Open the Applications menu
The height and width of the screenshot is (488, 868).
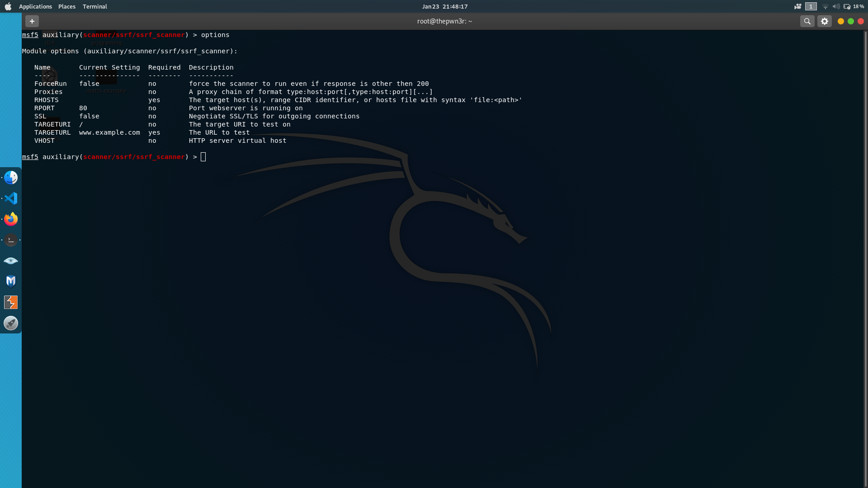(x=35, y=6)
